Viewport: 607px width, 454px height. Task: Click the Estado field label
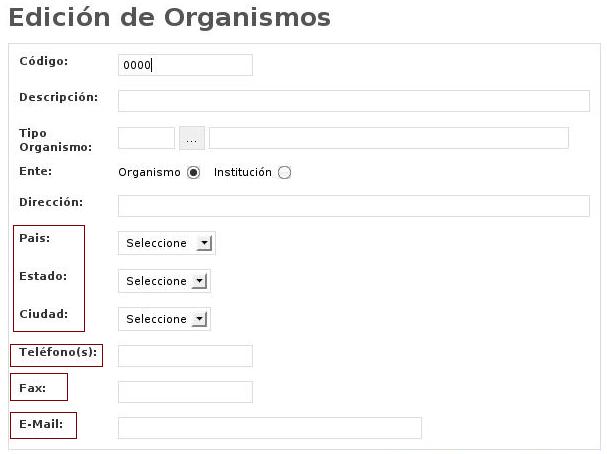point(40,276)
